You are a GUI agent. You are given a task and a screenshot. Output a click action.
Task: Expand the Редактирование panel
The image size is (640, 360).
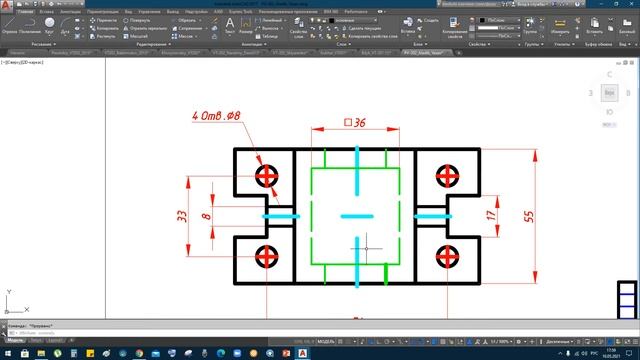(x=153, y=44)
